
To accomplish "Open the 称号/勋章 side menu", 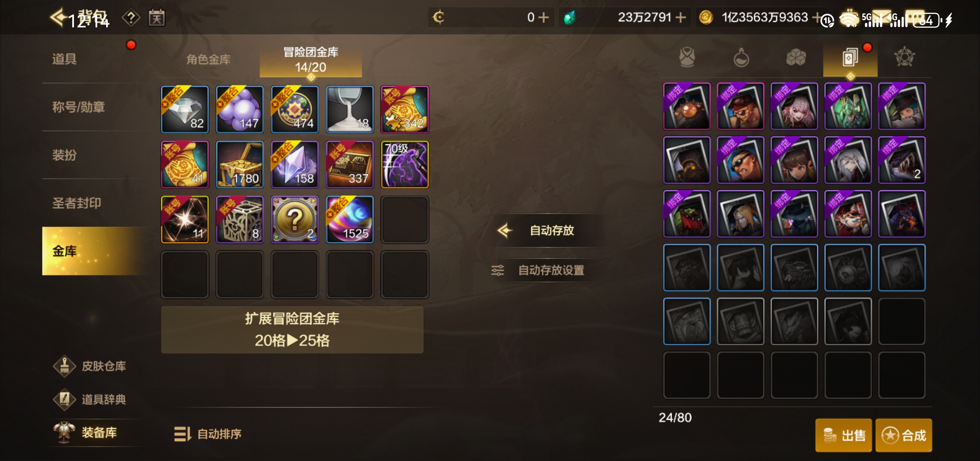I will [x=78, y=107].
